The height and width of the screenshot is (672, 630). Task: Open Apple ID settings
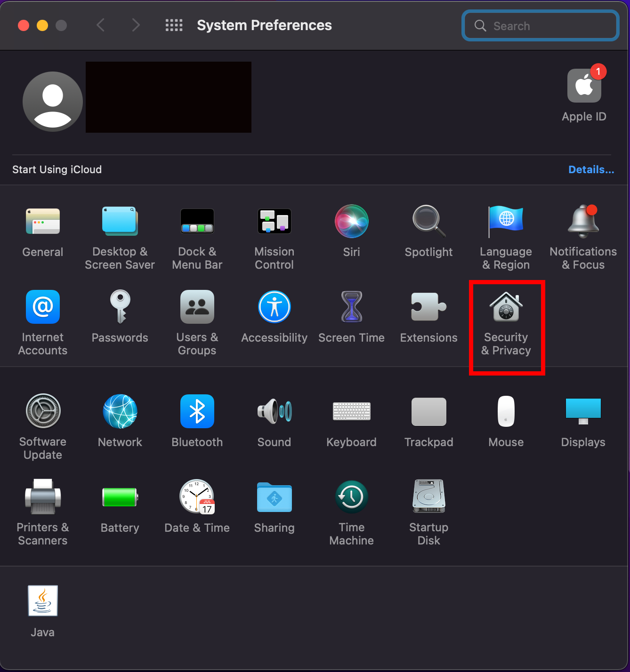[584, 93]
